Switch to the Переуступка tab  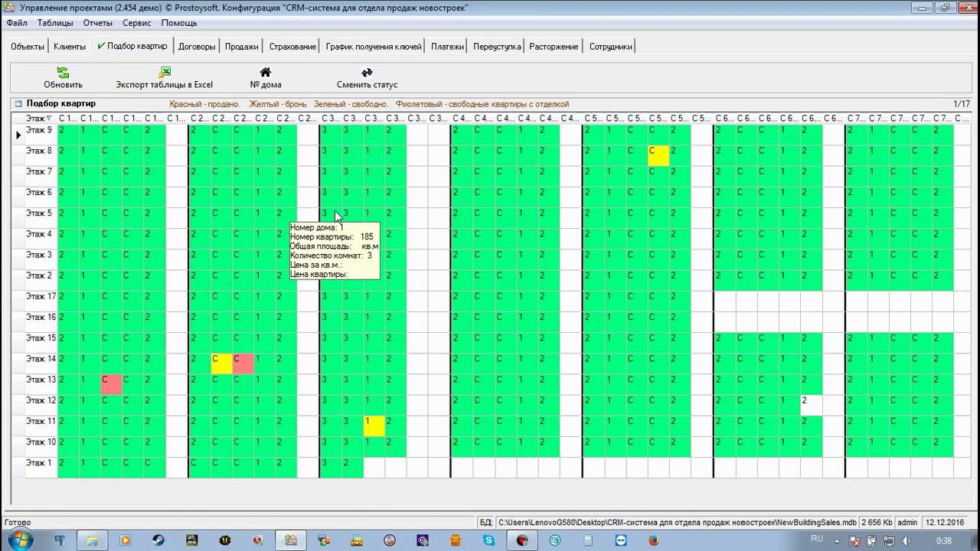(x=497, y=47)
